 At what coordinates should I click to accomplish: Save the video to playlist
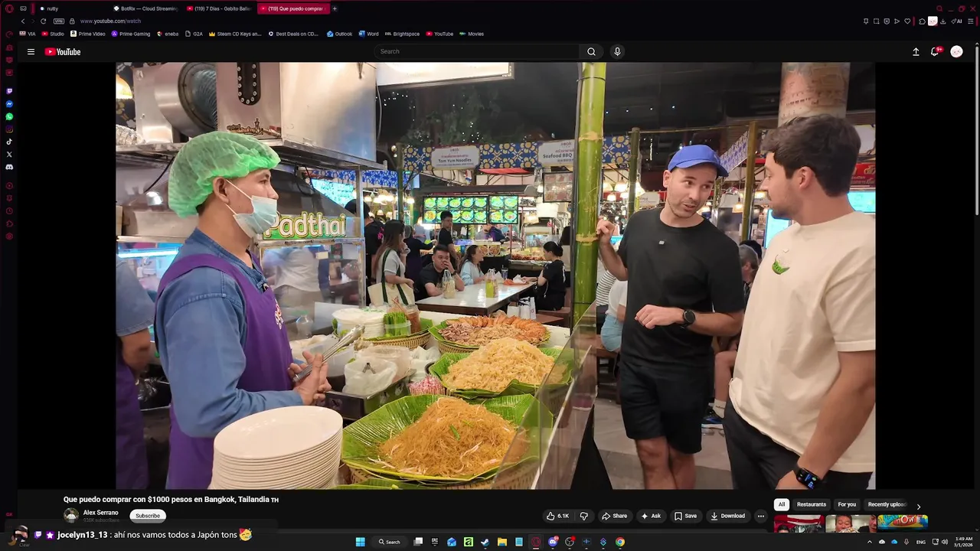[685, 516]
